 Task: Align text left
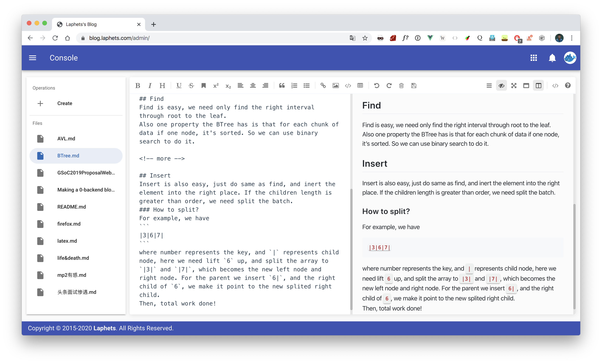240,85
